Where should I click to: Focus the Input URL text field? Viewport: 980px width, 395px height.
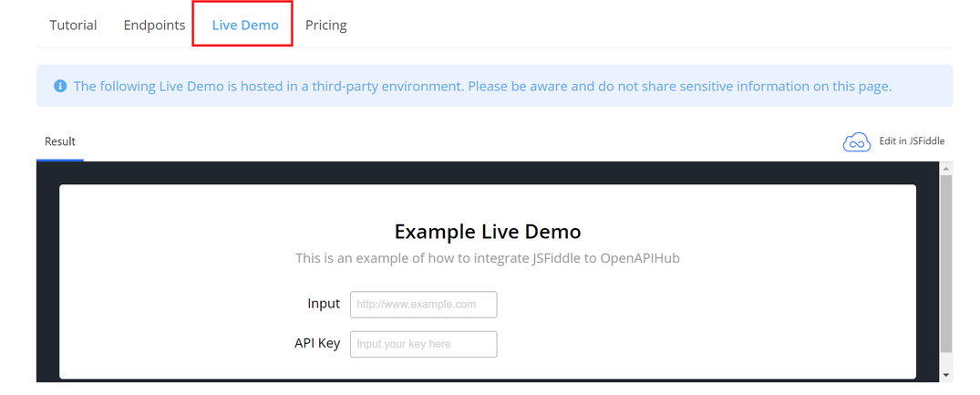click(x=423, y=305)
